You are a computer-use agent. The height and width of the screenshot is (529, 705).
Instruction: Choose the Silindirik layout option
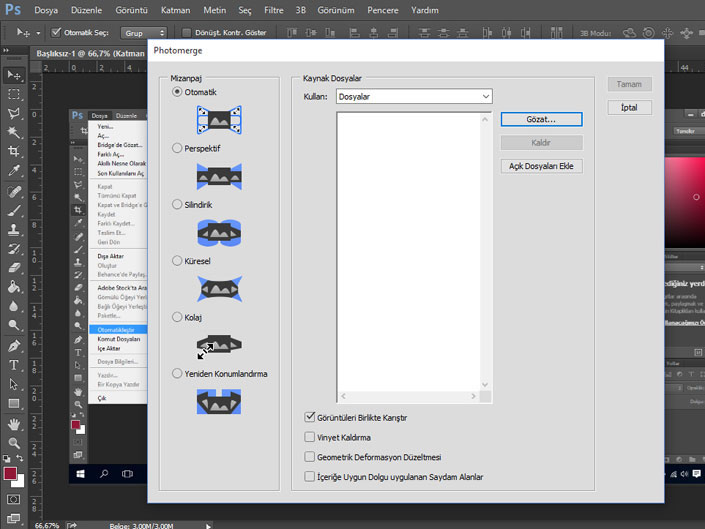177,204
